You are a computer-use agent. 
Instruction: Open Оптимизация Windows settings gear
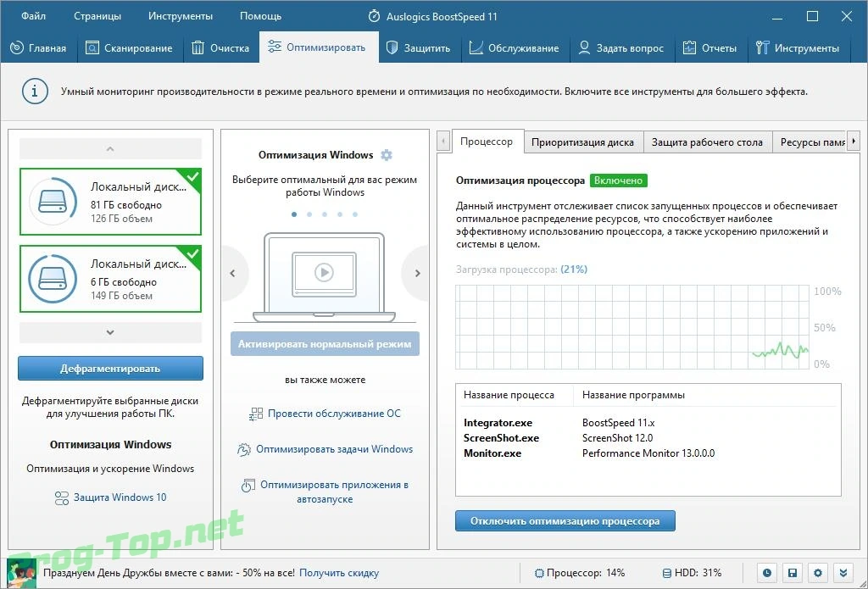(x=387, y=155)
